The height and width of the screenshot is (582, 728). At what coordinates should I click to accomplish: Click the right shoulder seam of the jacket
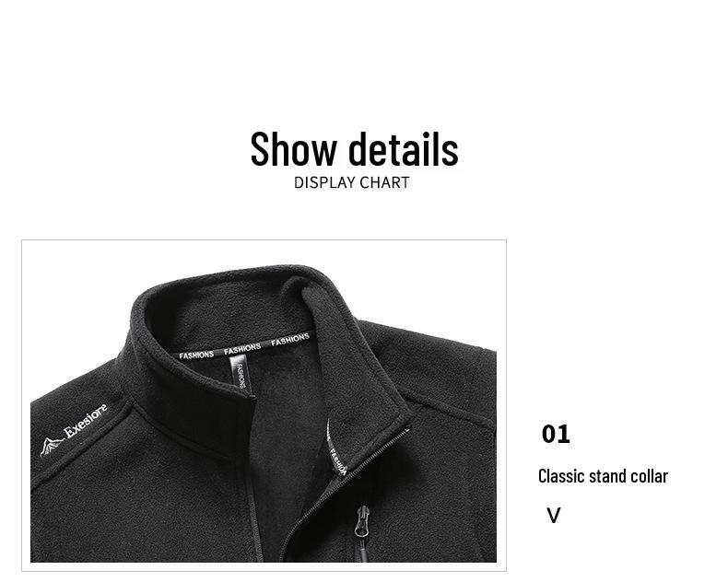pos(446,406)
